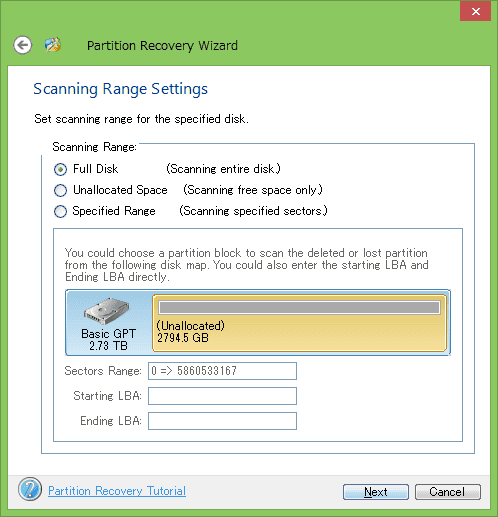Click into the Ending LBA field
The height and width of the screenshot is (517, 498).
(222, 421)
